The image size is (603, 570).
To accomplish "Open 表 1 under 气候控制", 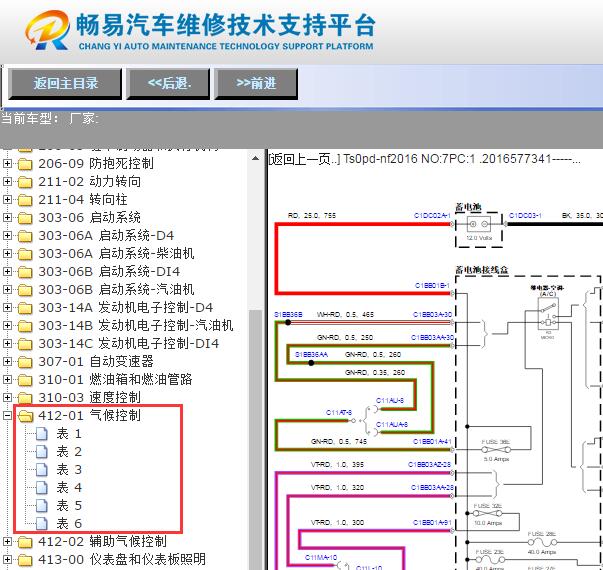I will [x=69, y=434].
